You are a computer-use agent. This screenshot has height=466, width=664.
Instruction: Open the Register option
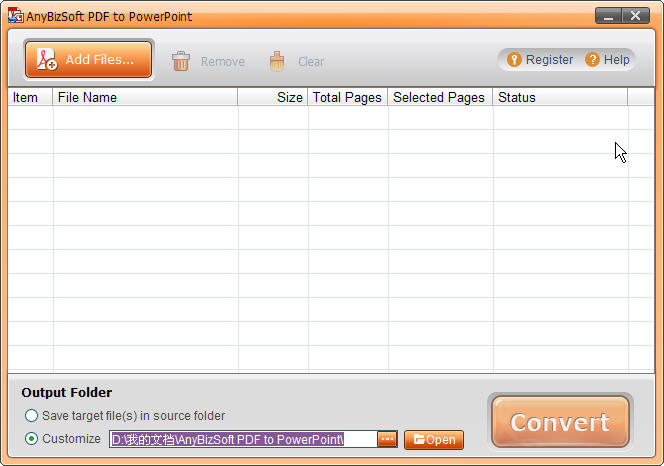click(x=541, y=60)
